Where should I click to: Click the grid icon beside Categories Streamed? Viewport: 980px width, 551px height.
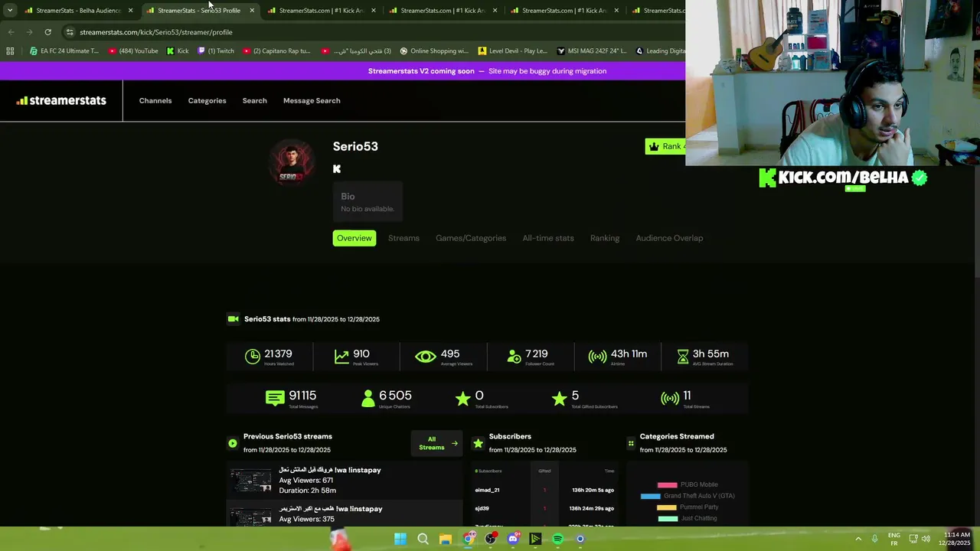631,443
